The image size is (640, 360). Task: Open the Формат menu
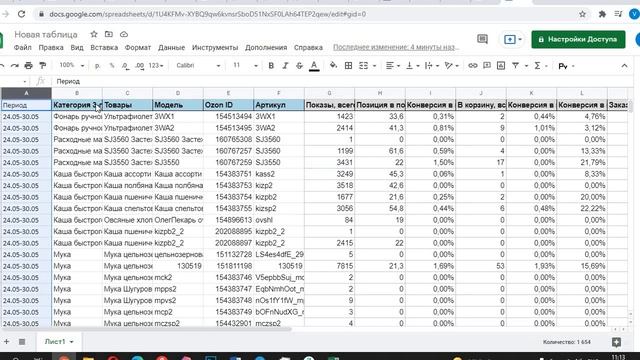tap(138, 47)
